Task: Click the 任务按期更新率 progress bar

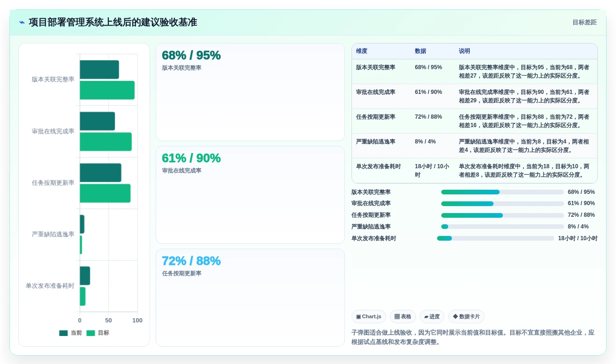Action: pyautogui.click(x=502, y=215)
